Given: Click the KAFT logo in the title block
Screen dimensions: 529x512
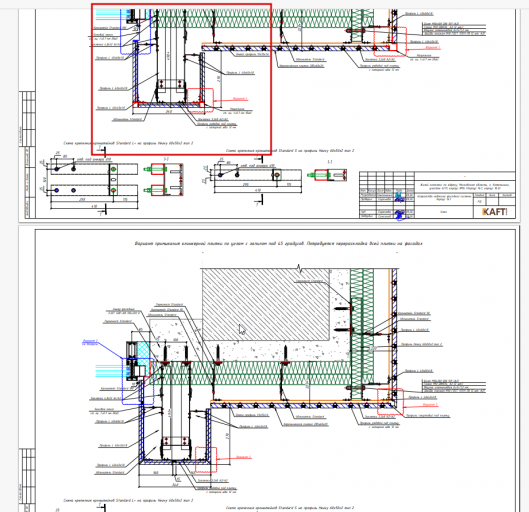Looking at the screenshot, I should click(x=495, y=212).
